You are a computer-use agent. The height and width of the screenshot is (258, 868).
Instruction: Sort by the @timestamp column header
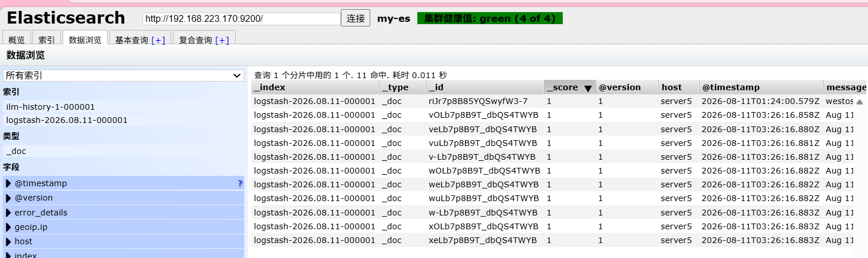coord(761,87)
